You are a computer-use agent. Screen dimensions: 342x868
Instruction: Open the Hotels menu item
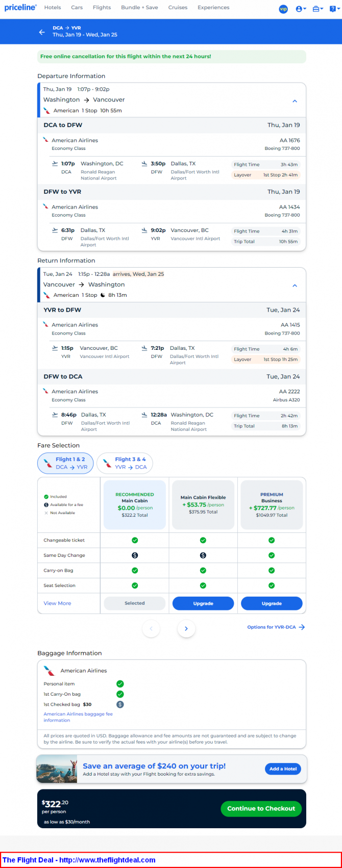[53, 8]
